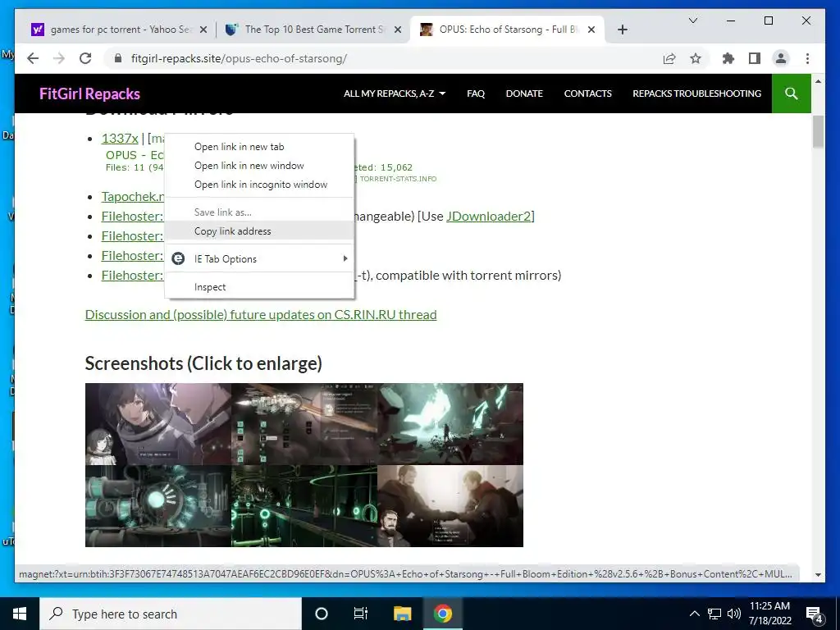The height and width of the screenshot is (630, 840).
Task: Enlarge the glowing machine core screenshot
Action: 158,505
